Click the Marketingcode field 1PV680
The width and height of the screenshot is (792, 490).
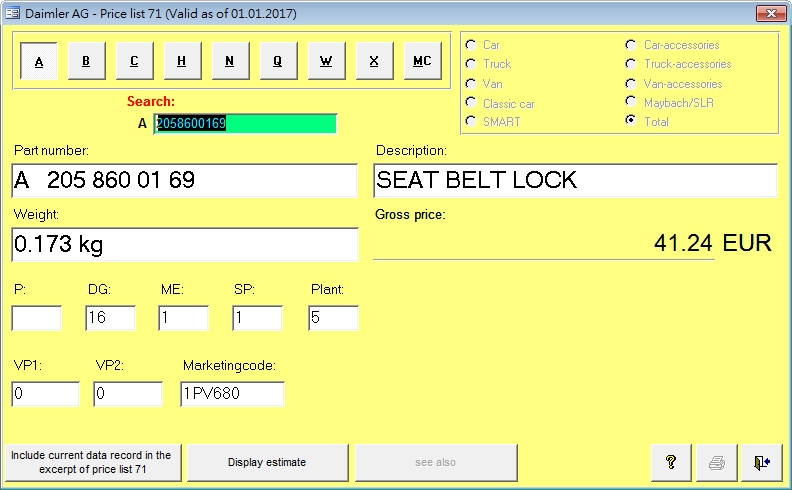(x=232, y=394)
